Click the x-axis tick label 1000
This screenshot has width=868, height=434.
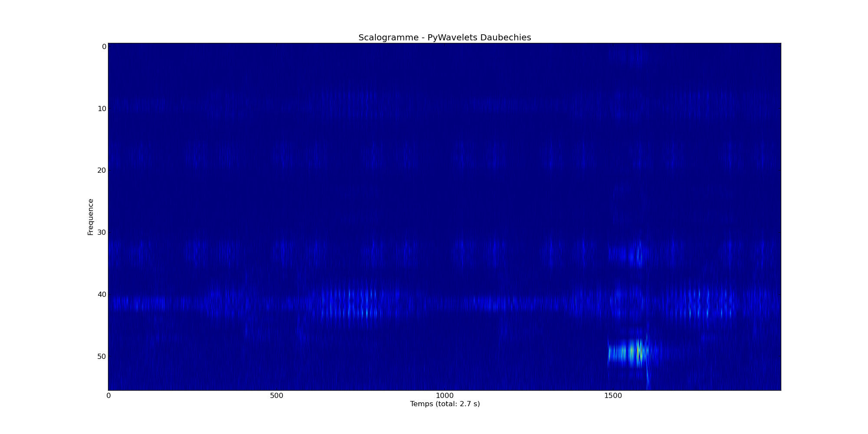(x=444, y=396)
